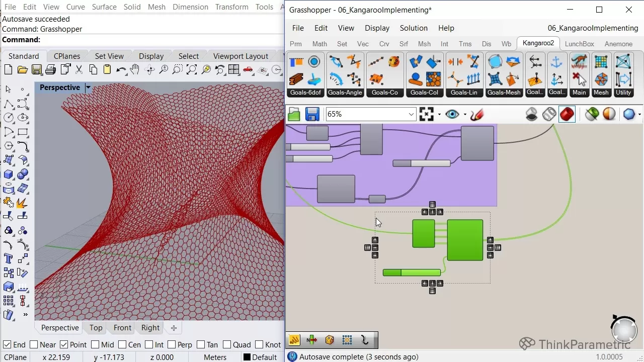This screenshot has height=362, width=644.
Task: Open the Perspective viewport dropdown arrow
Action: click(x=88, y=87)
